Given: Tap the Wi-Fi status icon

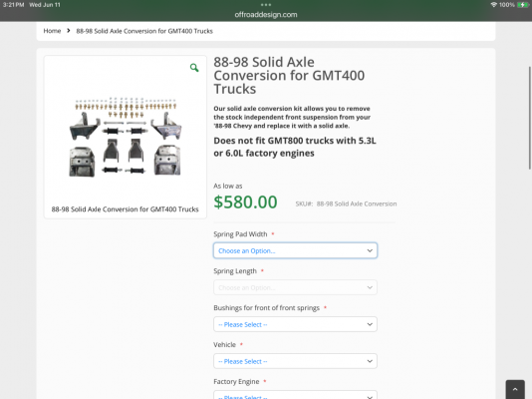Looking at the screenshot, I should pyautogui.click(x=494, y=5).
